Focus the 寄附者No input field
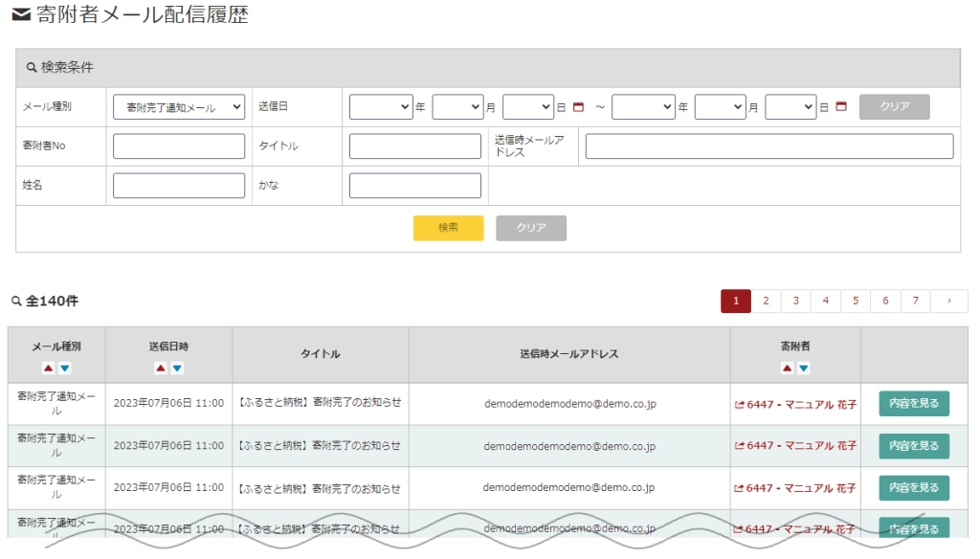The width and height of the screenshot is (980, 559). click(179, 146)
